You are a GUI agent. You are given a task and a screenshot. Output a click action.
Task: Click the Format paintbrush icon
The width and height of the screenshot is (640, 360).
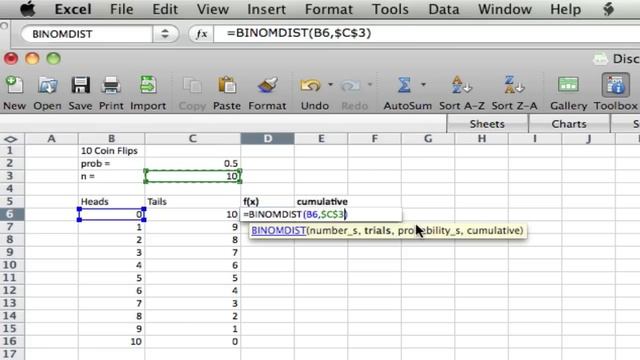pyautogui.click(x=267, y=85)
